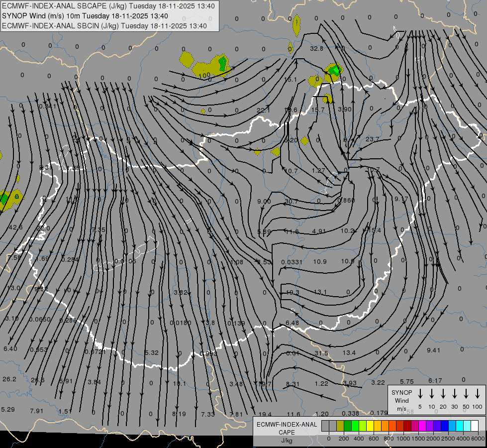Click the ECMWF-INDEX-ANAL label in CAPE legend

[287, 425]
